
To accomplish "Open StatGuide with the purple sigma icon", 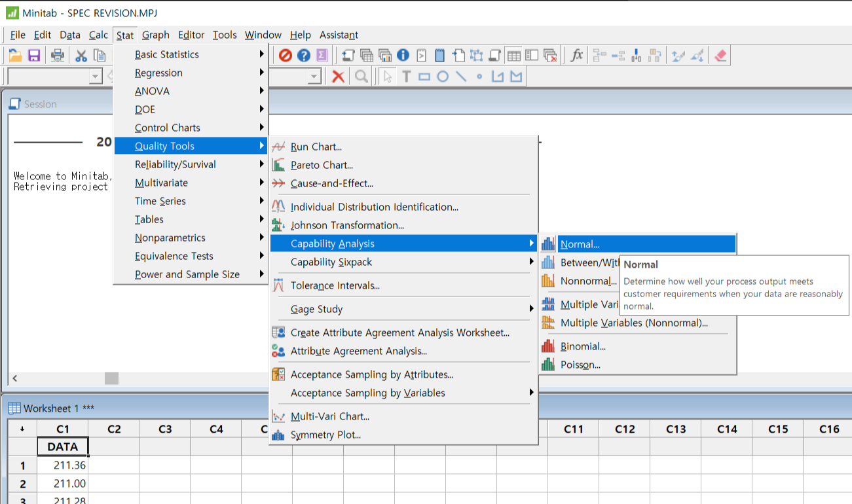I will click(322, 56).
